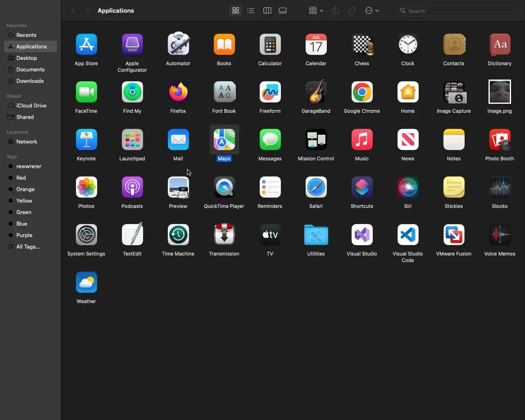This screenshot has width=525, height=420.
Task: Select the Safari compass icon
Action: coord(316,187)
